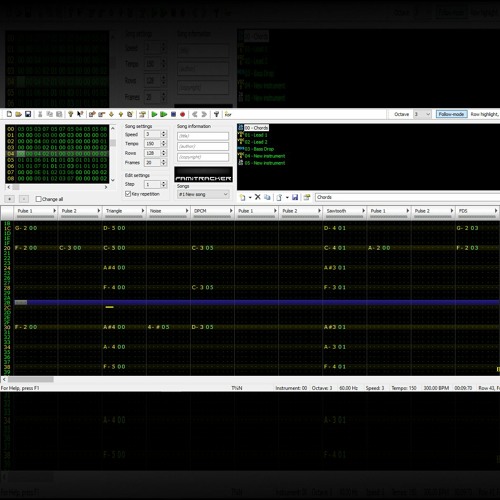Load an instrument from file icon
Viewport: 500px width, 500px height.
[279, 197]
